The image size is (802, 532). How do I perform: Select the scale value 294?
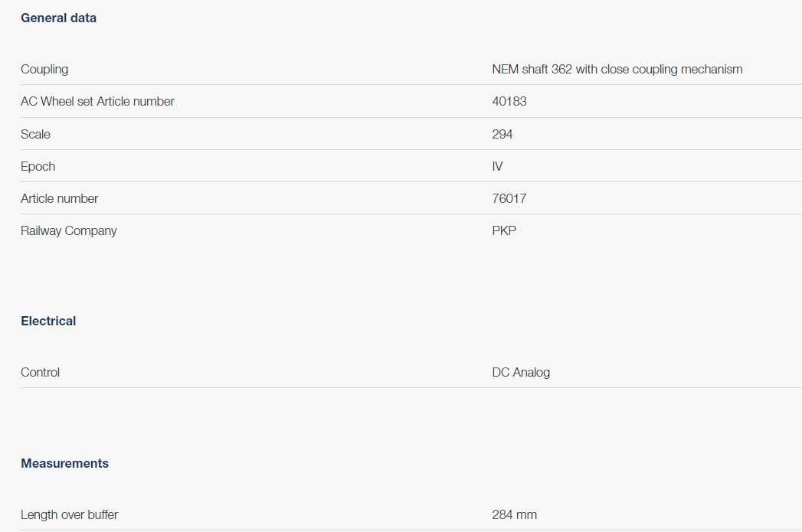click(x=502, y=134)
